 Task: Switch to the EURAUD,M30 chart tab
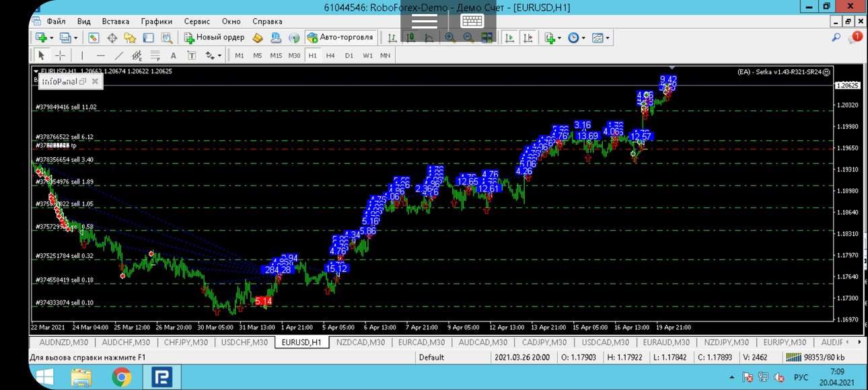pyautogui.click(x=665, y=342)
